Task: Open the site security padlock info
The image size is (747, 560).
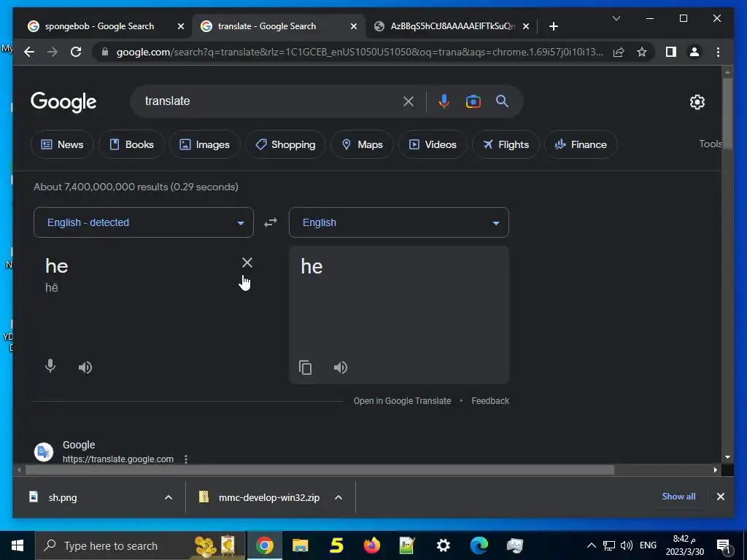Action: pos(105,52)
